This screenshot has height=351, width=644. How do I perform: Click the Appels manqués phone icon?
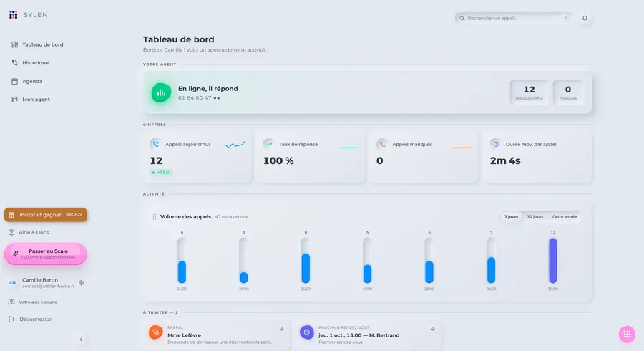(x=382, y=144)
